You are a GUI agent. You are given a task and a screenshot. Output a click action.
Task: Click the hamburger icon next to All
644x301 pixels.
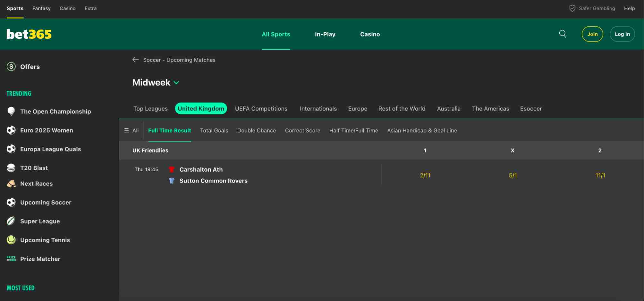click(x=127, y=130)
